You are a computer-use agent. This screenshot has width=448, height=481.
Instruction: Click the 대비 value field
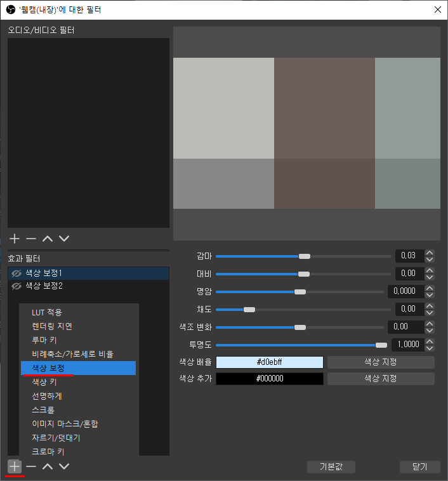point(410,273)
